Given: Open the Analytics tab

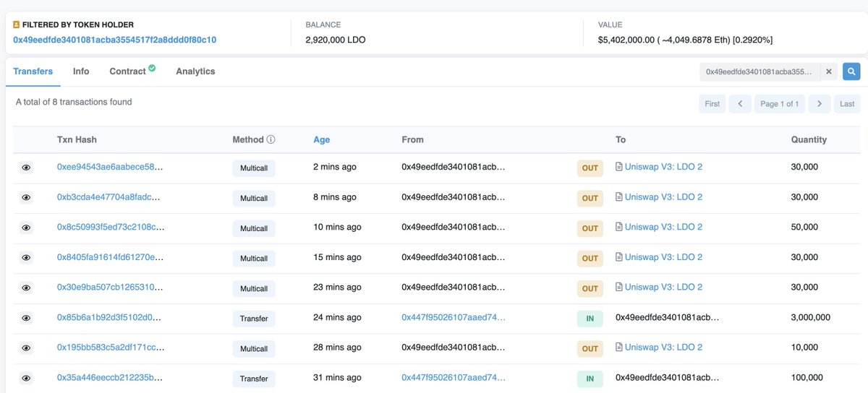Looking at the screenshot, I should click(195, 72).
